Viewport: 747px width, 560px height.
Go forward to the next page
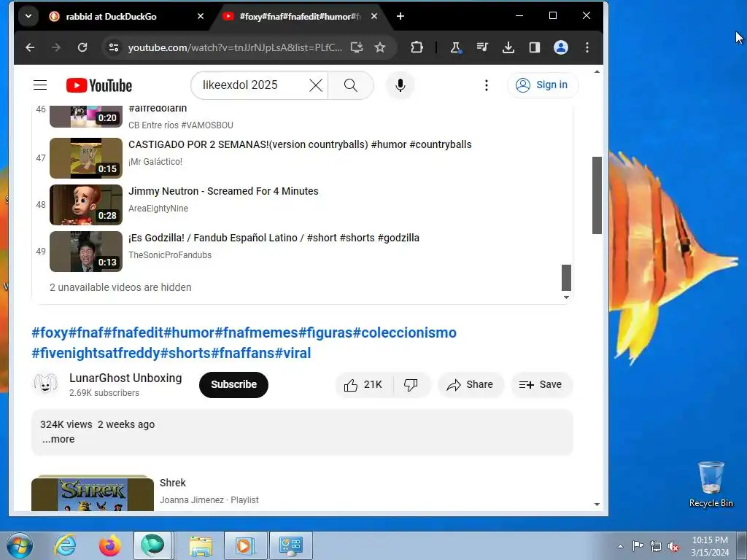coord(56,47)
